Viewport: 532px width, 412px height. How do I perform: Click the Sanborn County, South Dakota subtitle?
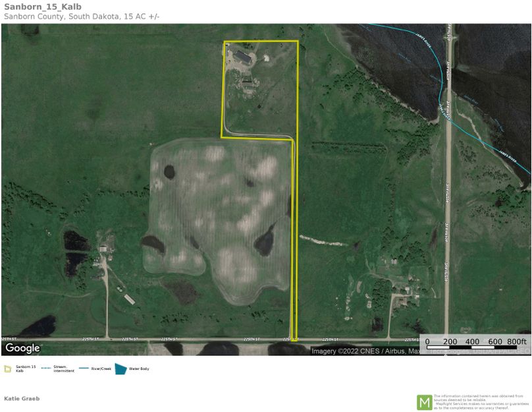[79, 16]
